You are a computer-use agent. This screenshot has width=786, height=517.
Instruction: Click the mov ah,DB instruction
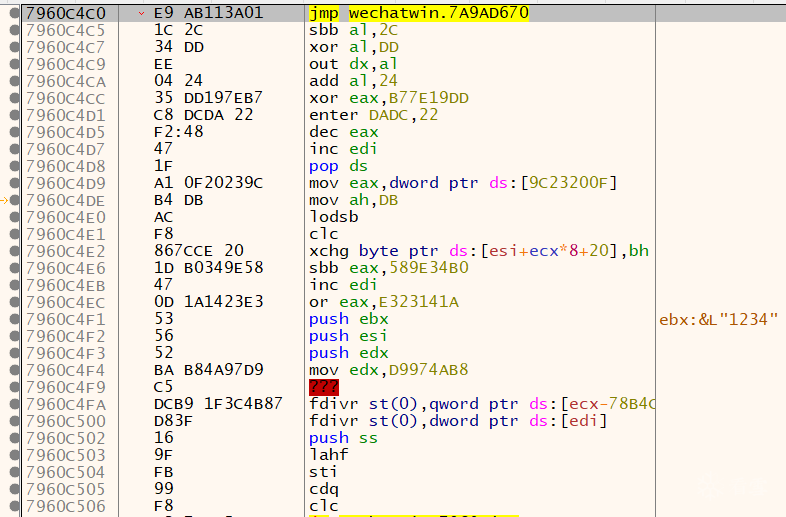[353, 200]
